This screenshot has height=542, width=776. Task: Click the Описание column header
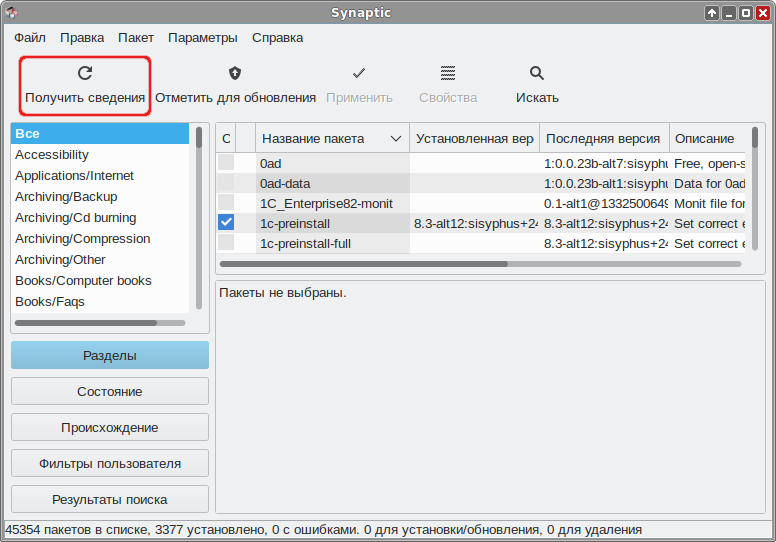(707, 139)
